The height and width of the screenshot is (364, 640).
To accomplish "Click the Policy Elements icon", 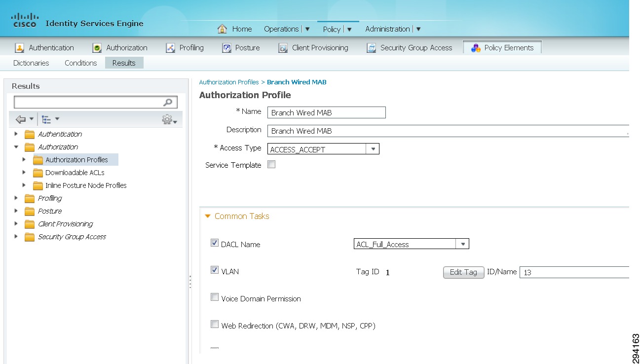I will click(x=476, y=48).
